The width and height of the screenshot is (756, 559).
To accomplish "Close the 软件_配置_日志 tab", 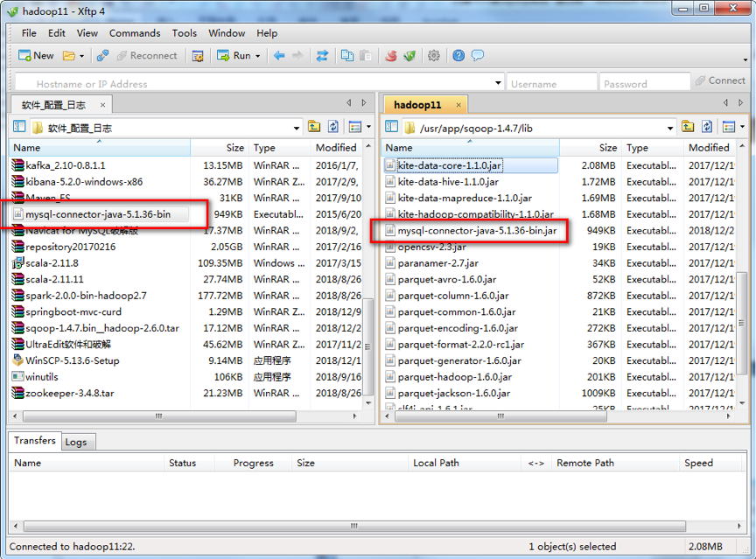I will click(x=102, y=105).
